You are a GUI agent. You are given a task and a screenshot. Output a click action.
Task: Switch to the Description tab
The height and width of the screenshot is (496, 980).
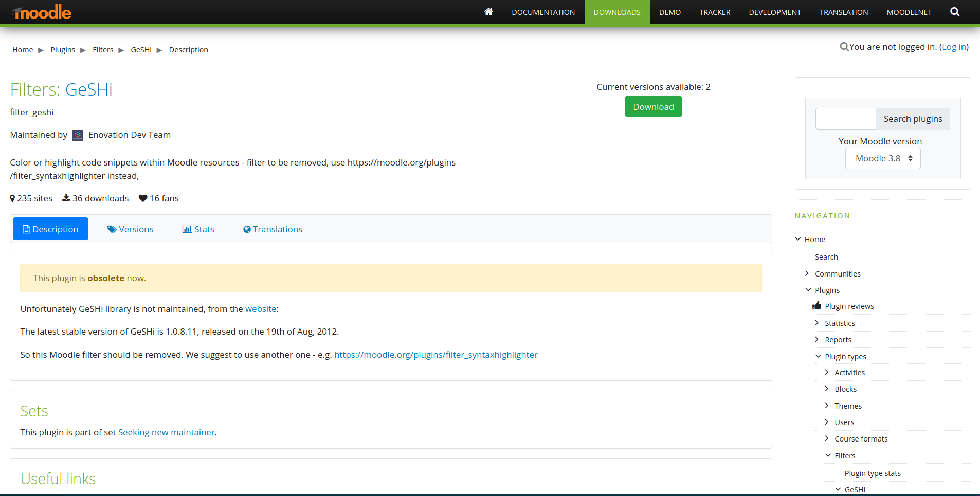click(x=50, y=229)
